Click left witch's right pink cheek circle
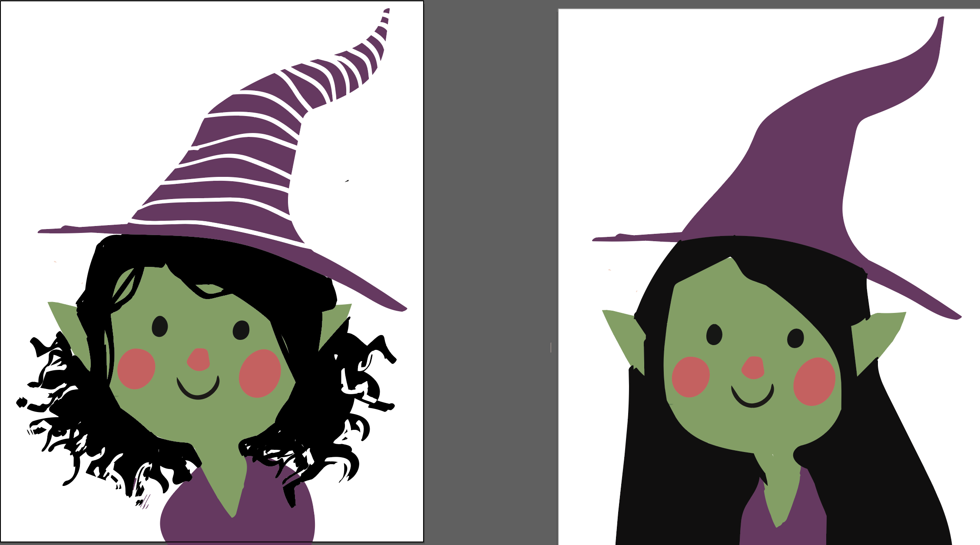The height and width of the screenshot is (545, 980). (x=260, y=373)
